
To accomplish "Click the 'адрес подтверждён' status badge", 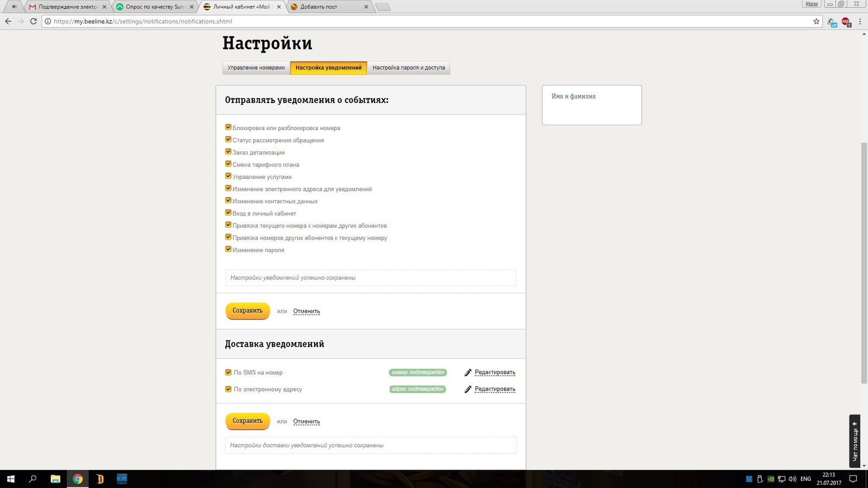I will click(418, 389).
